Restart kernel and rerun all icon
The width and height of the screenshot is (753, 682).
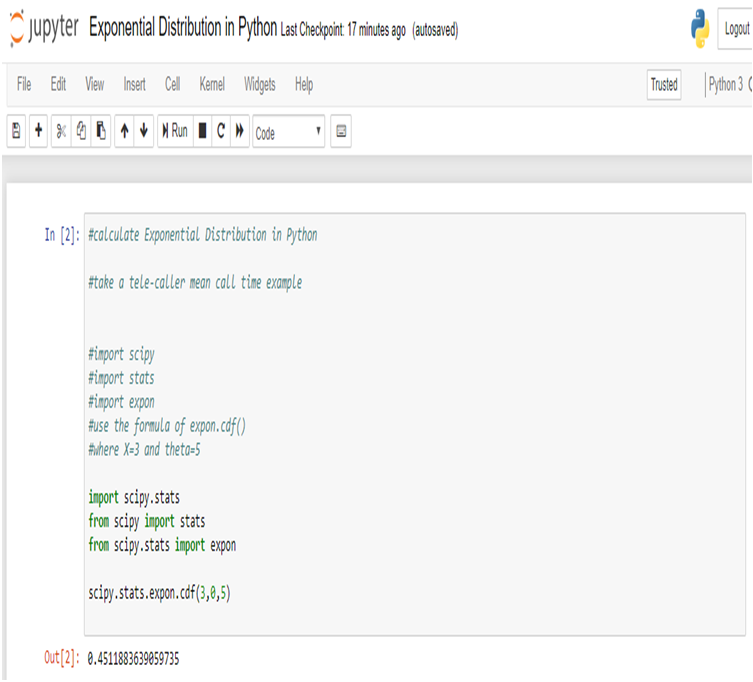pyautogui.click(x=240, y=131)
